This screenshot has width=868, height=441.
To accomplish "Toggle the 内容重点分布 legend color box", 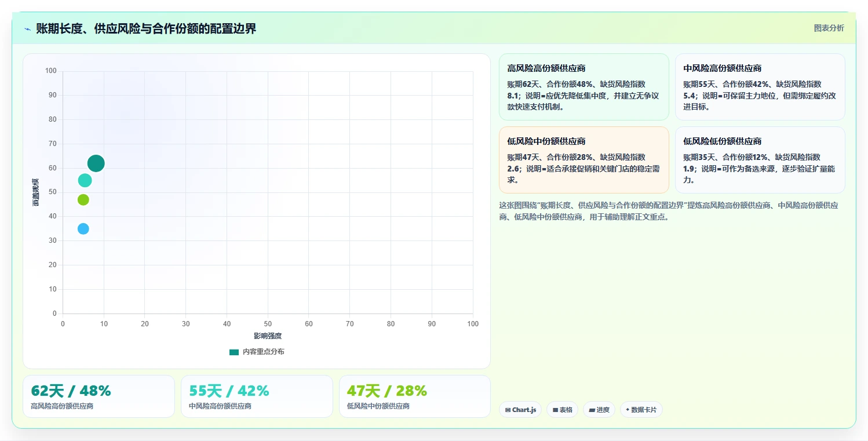I will 234,352.
